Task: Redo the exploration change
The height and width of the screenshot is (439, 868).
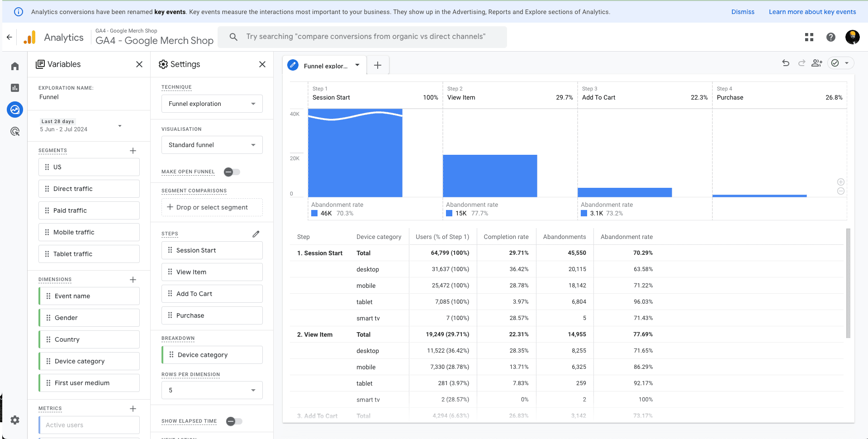Action: click(802, 63)
